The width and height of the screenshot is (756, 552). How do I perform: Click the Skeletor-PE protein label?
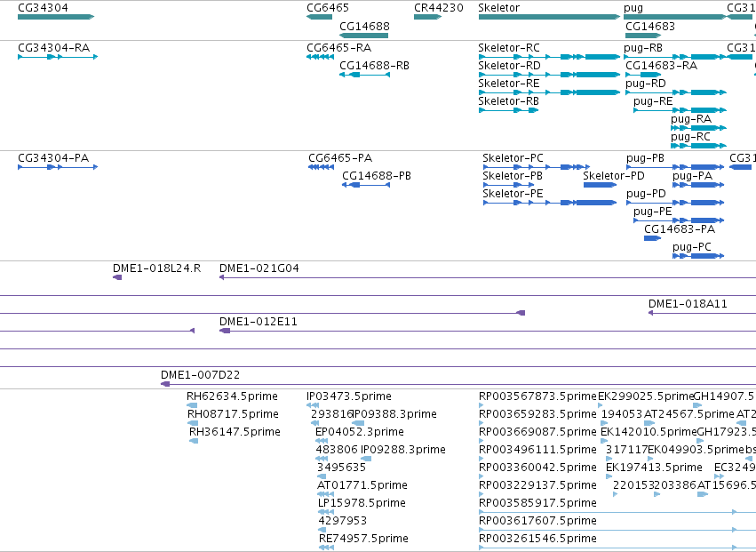pos(513,194)
